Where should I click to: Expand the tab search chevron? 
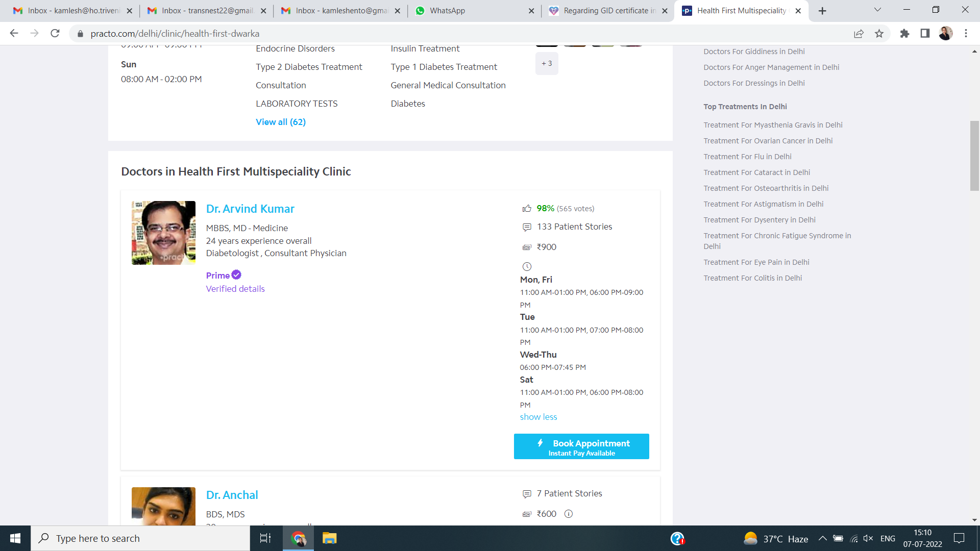tap(877, 10)
